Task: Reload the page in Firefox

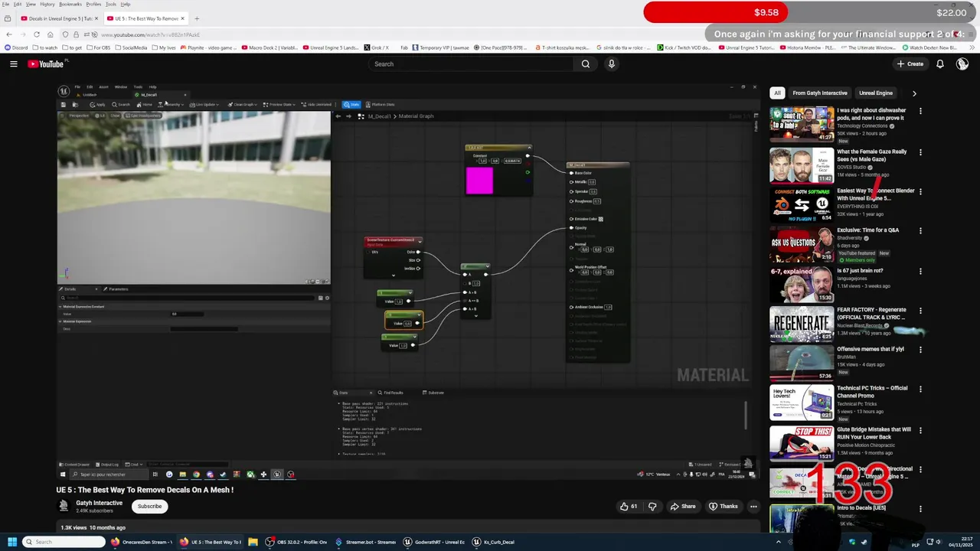Action: click(x=36, y=34)
